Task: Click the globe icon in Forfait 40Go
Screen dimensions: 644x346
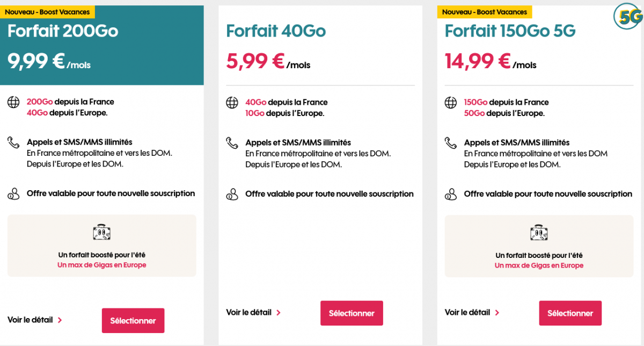Action: coord(232,102)
